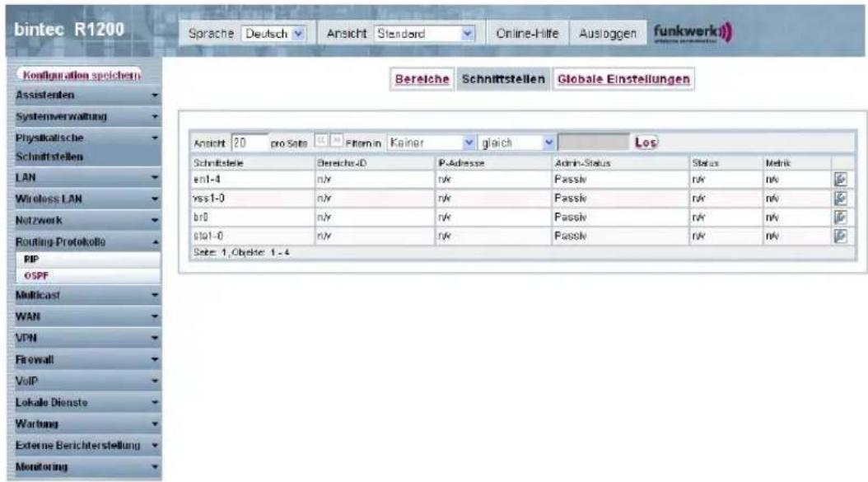Click the edit icon for sta1-0 row
The width and height of the screenshot is (868, 482).
click(840, 236)
